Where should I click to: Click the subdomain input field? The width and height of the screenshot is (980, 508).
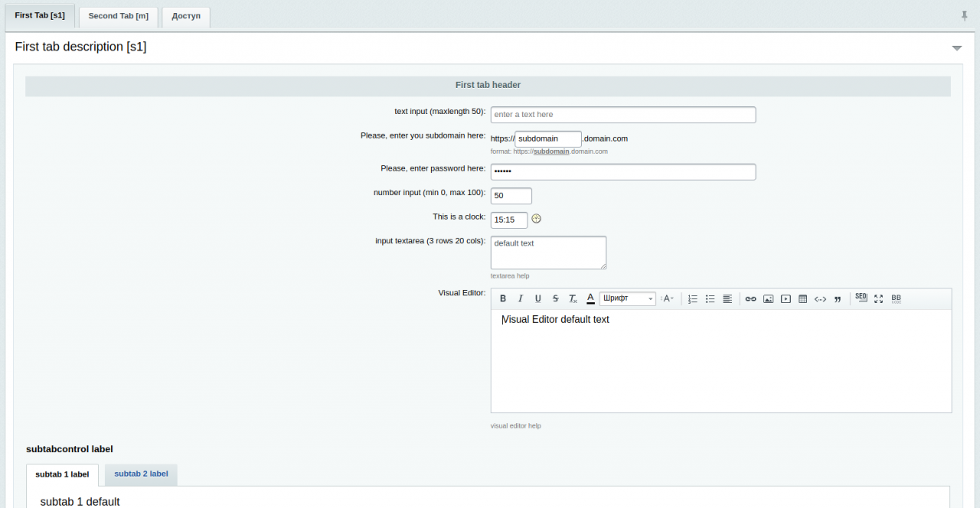pos(547,139)
